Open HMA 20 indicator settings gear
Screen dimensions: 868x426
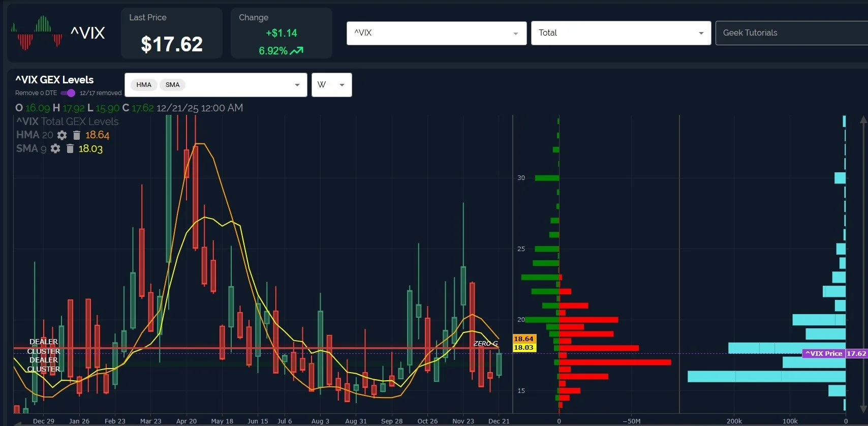point(62,135)
